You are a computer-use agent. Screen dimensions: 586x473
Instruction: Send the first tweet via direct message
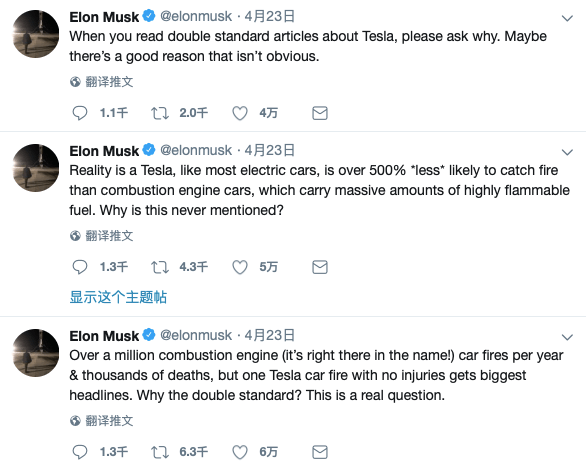(x=320, y=113)
